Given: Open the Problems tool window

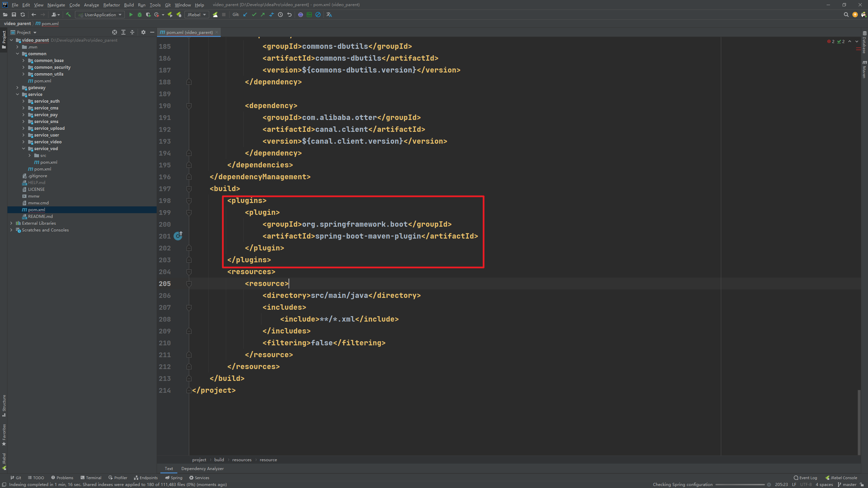Looking at the screenshot, I should tap(62, 478).
